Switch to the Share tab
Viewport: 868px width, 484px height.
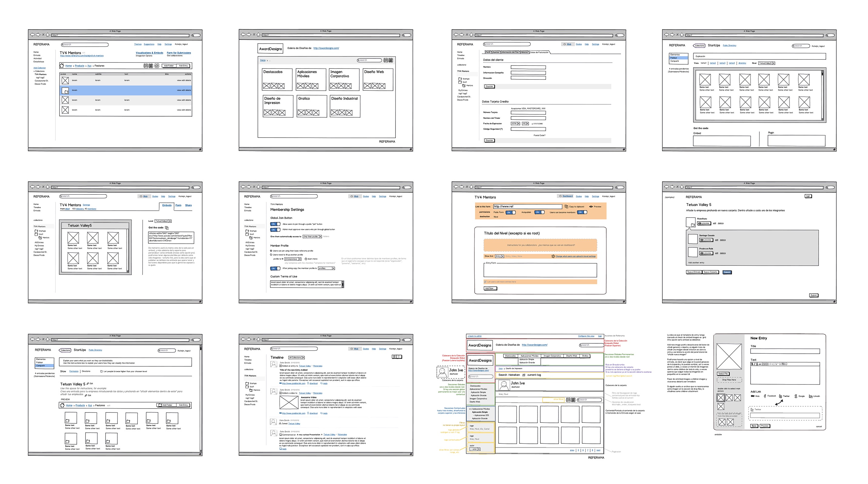(188, 205)
